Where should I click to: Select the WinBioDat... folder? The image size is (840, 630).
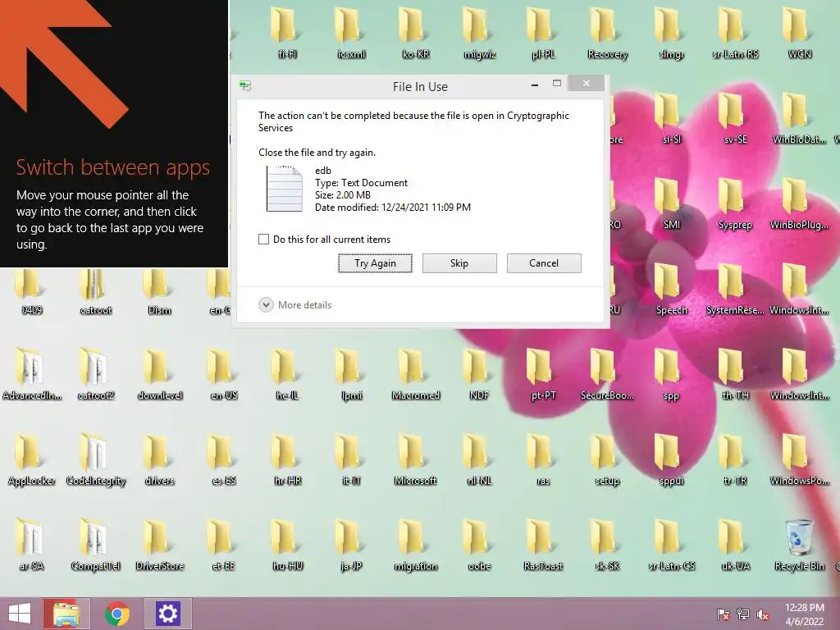point(799,118)
